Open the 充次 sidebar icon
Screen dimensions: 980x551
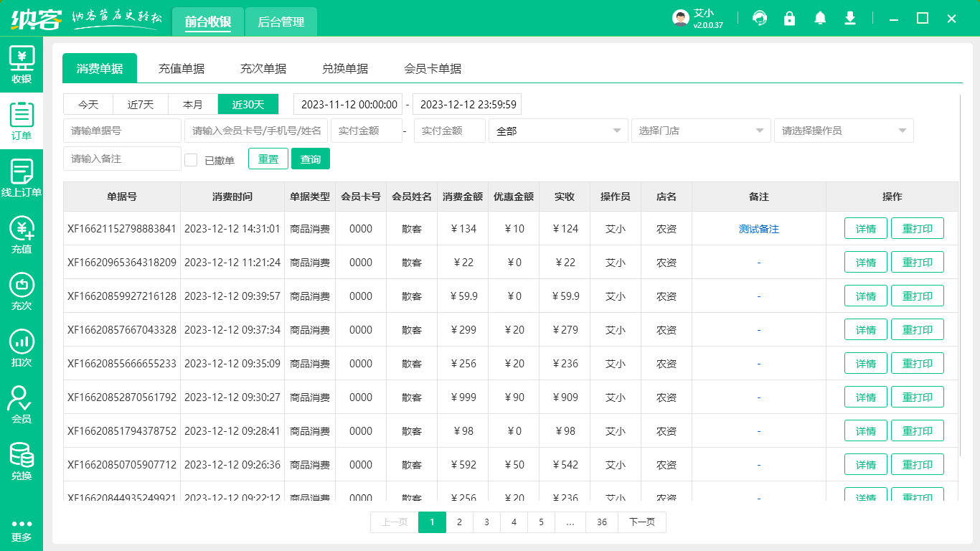tap(22, 291)
